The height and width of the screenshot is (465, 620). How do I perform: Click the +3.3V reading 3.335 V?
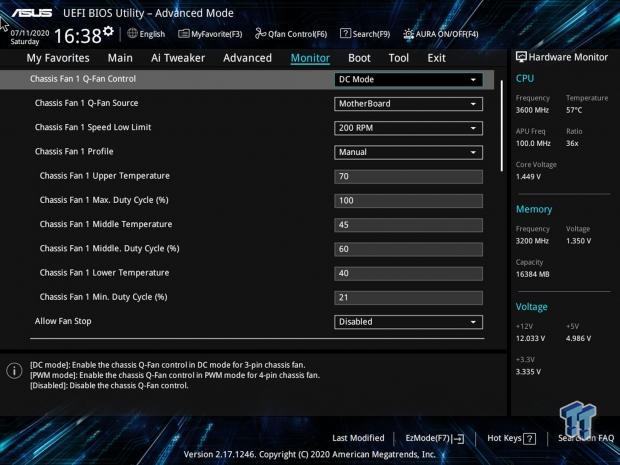point(528,372)
